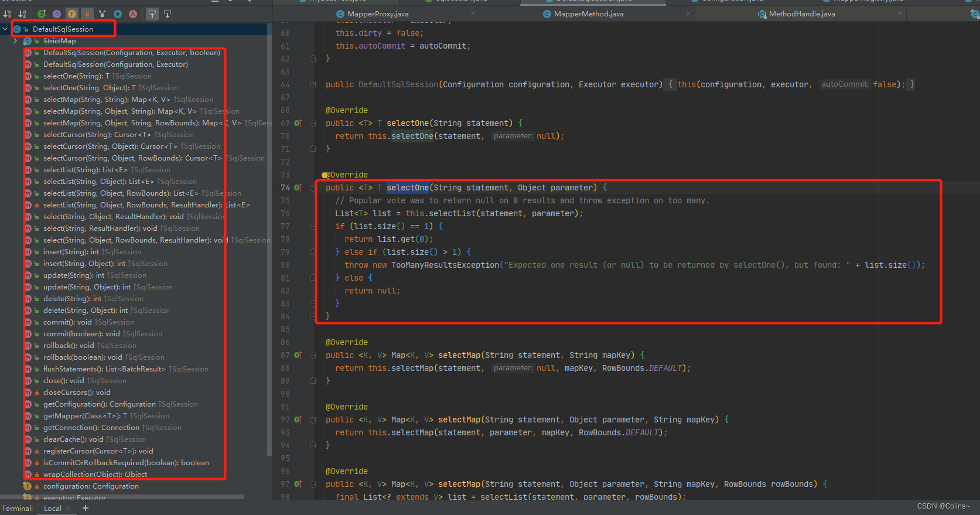
Task: Close the MethodHandle.java tab
Action: (x=900, y=13)
